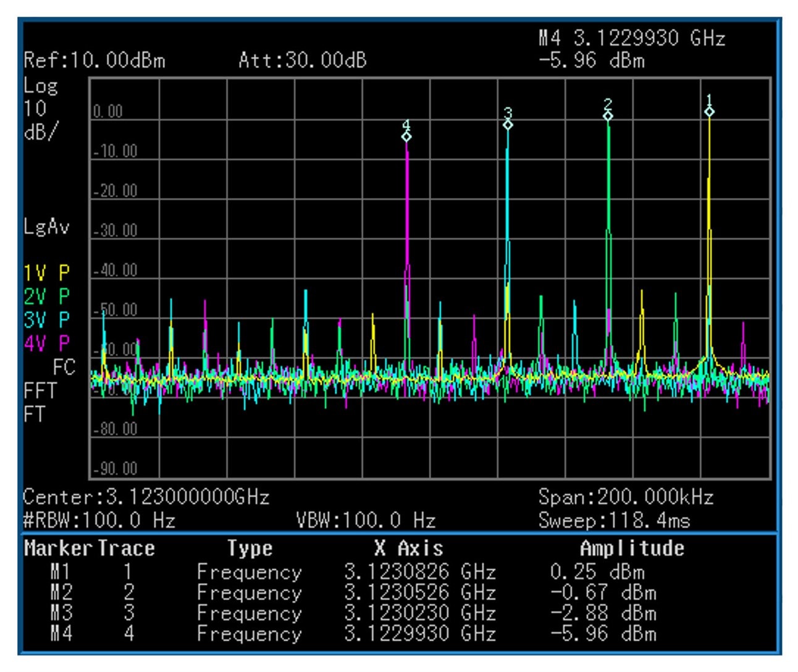This screenshot has height=672, width=798.
Task: Click the -2.88 dBm amplitude value
Action: pyautogui.click(x=603, y=613)
